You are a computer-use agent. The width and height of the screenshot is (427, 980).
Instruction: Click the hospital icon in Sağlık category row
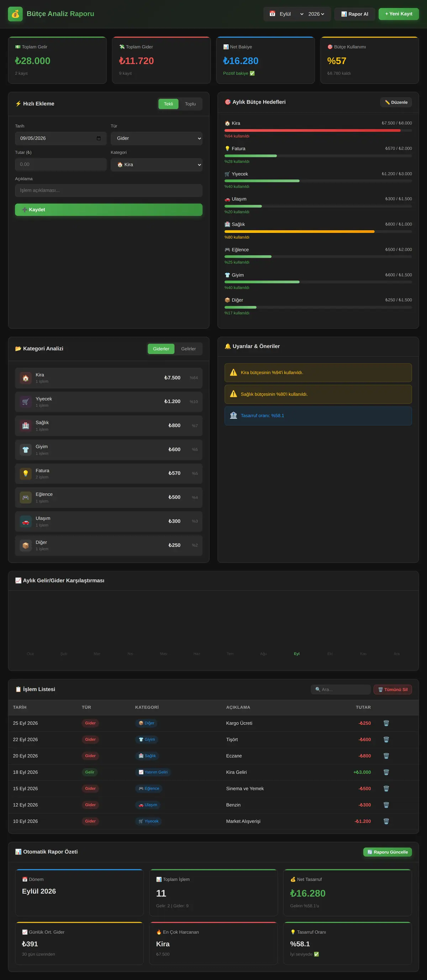26,426
